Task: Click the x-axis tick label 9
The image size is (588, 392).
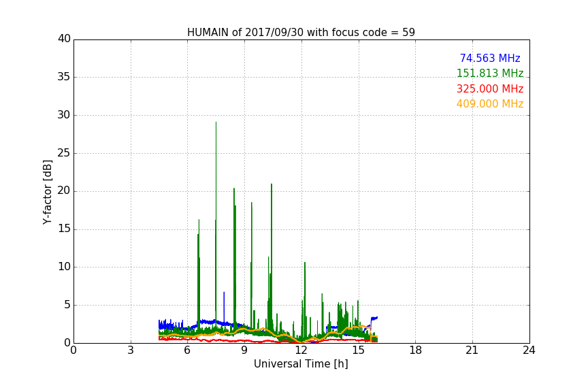Action: click(x=244, y=350)
